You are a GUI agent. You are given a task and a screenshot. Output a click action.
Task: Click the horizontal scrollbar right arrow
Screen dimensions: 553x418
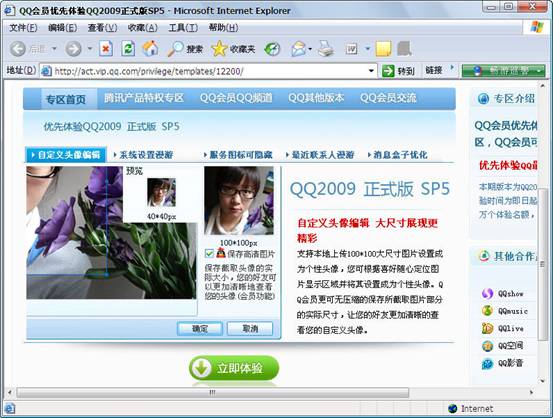531,392
